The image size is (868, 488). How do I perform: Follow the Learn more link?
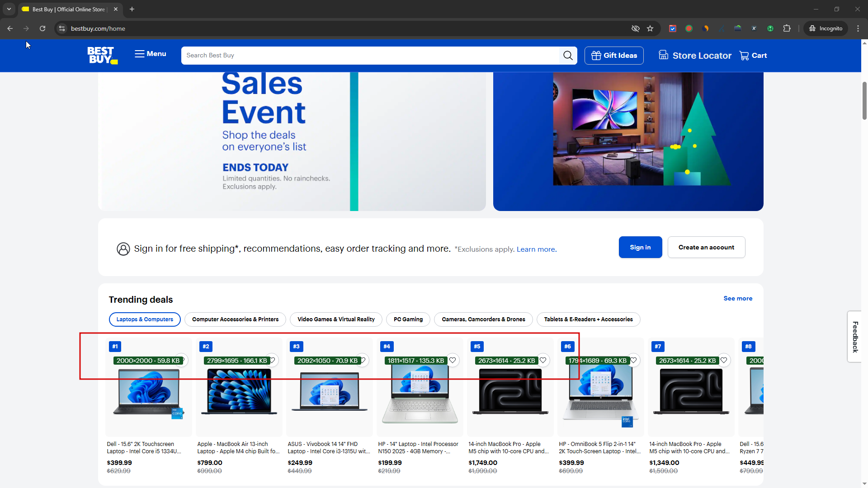point(536,249)
